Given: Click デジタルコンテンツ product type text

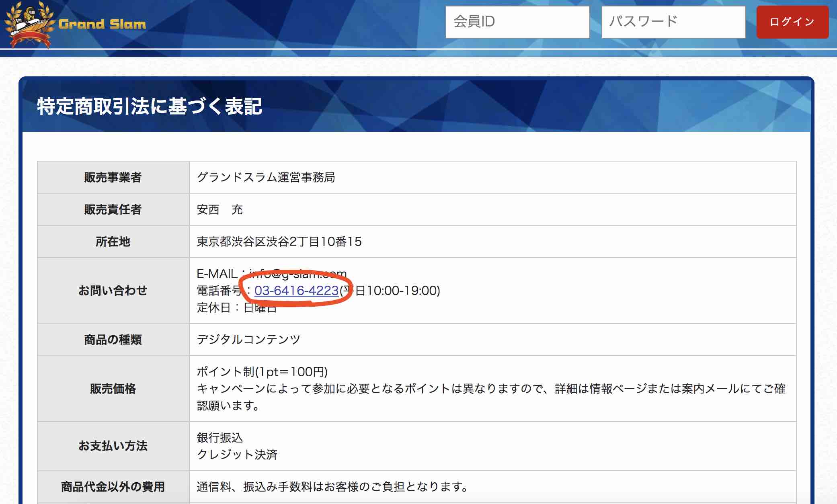Looking at the screenshot, I should pyautogui.click(x=248, y=340).
